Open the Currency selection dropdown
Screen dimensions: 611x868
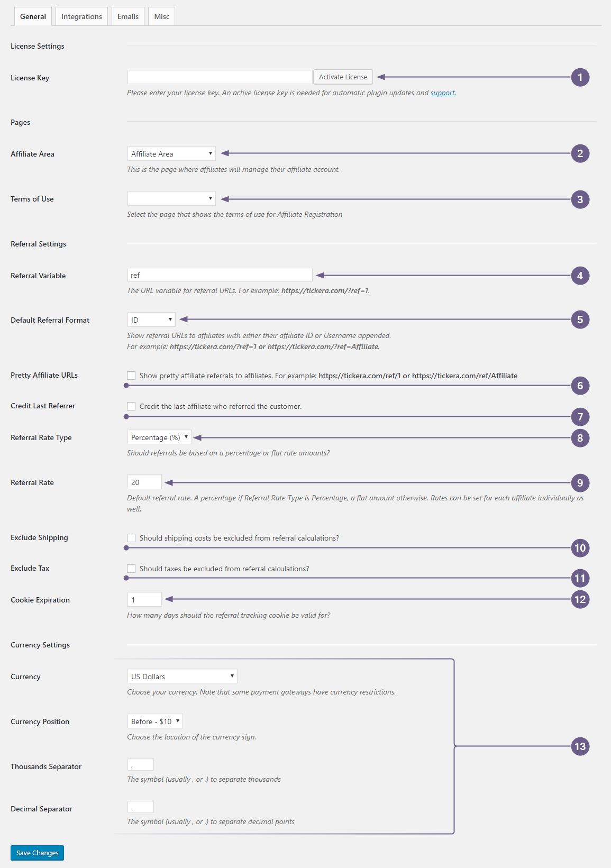[x=182, y=676]
